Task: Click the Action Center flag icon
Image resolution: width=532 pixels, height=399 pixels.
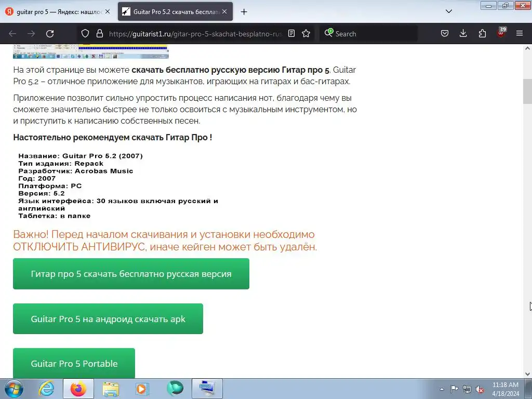Action: (454, 389)
